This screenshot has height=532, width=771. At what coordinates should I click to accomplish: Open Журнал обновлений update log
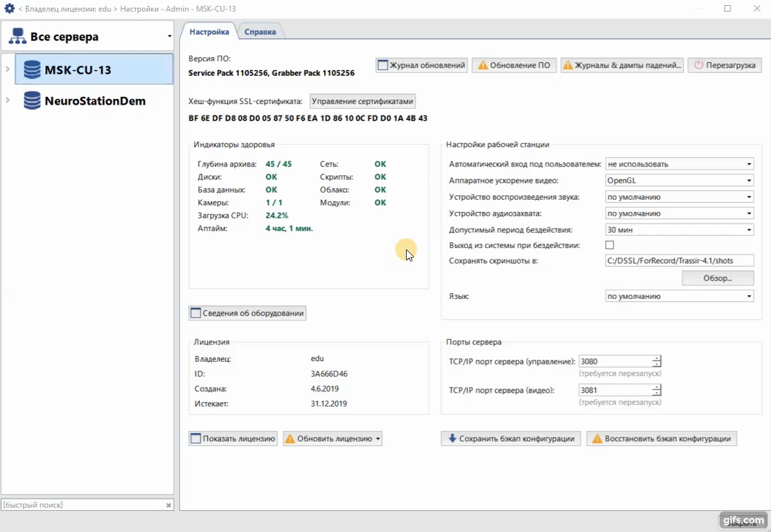[421, 65]
